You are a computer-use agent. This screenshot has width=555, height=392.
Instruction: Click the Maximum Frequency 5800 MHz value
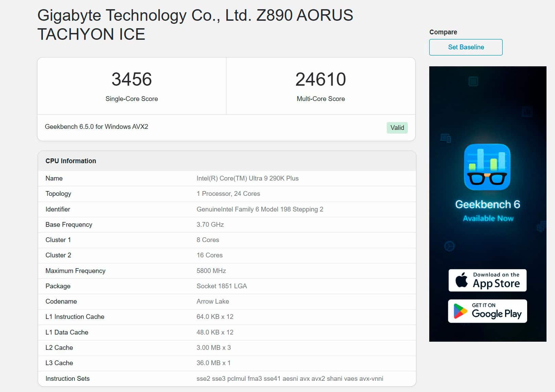[211, 271]
